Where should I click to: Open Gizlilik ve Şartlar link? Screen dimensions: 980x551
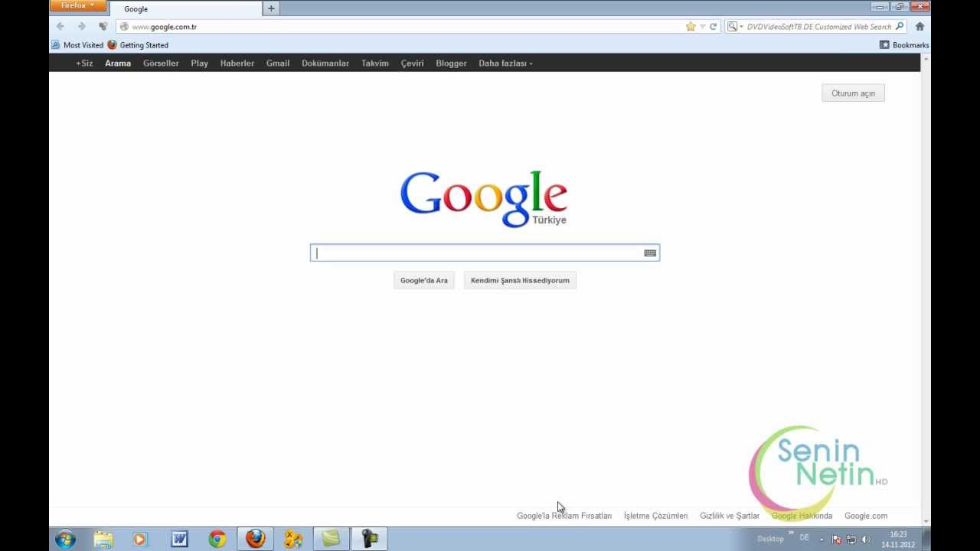pos(730,516)
